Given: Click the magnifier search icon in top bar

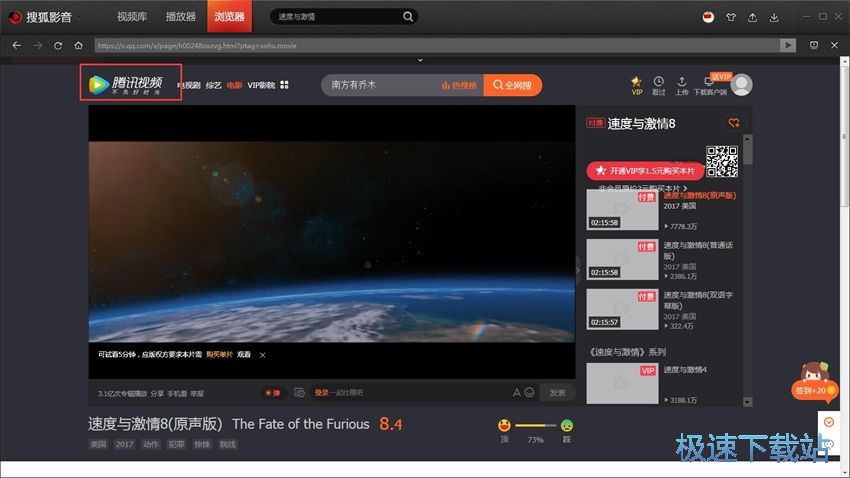Looking at the screenshot, I should coord(408,17).
